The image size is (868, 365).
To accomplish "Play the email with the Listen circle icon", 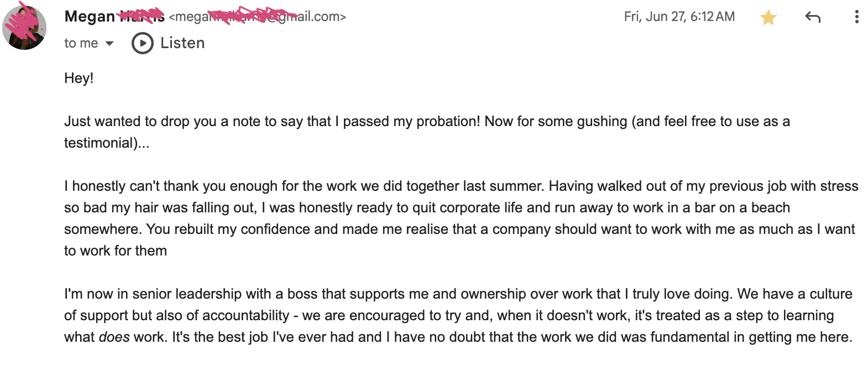I will click(x=142, y=43).
